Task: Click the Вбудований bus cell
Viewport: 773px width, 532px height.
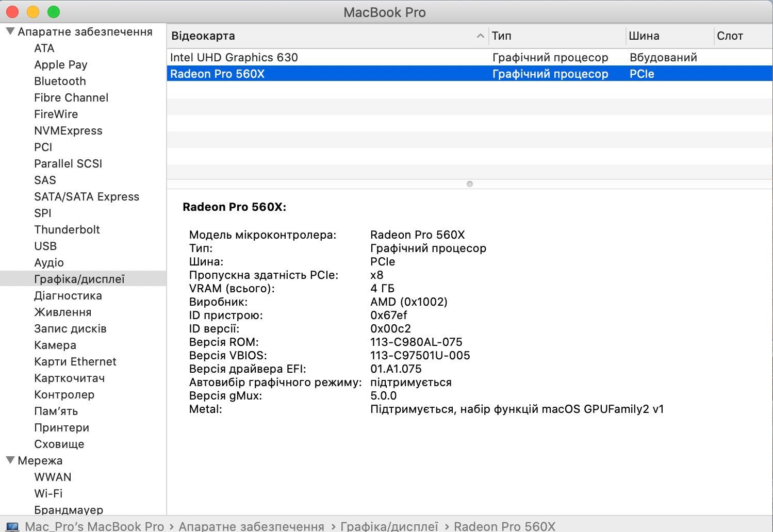Action: [x=663, y=57]
